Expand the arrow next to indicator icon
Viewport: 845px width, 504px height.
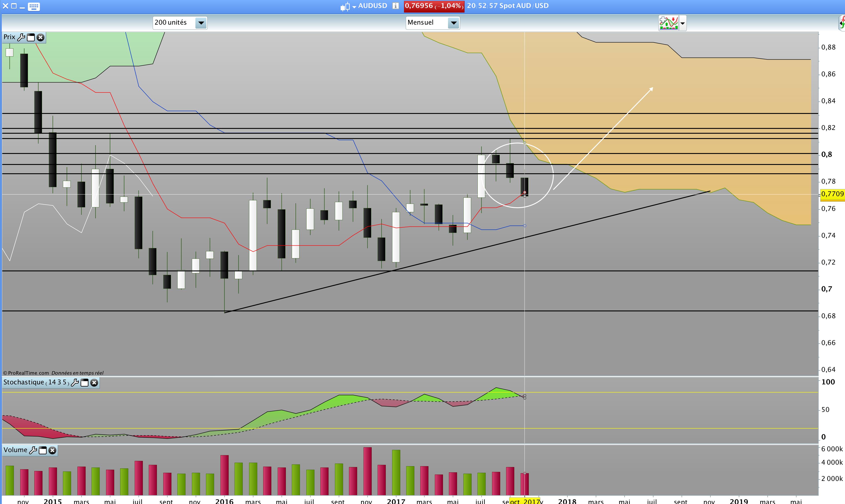[683, 24]
